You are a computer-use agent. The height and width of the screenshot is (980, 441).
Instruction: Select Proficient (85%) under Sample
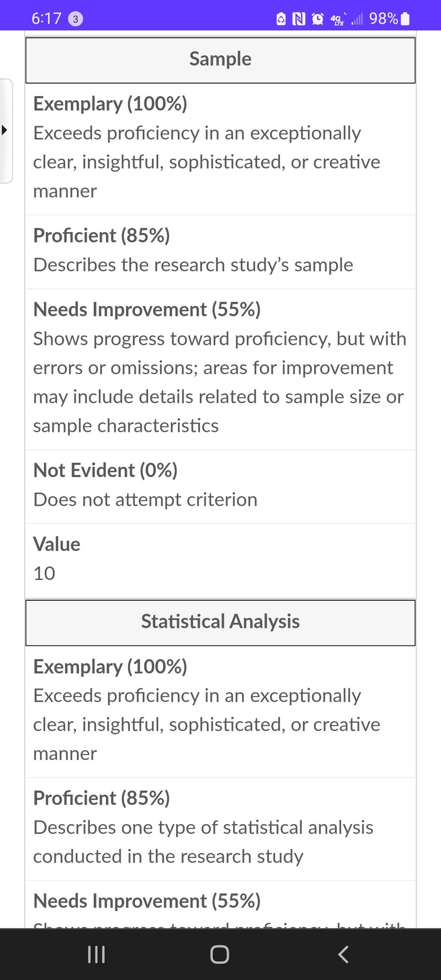pyautogui.click(x=220, y=251)
